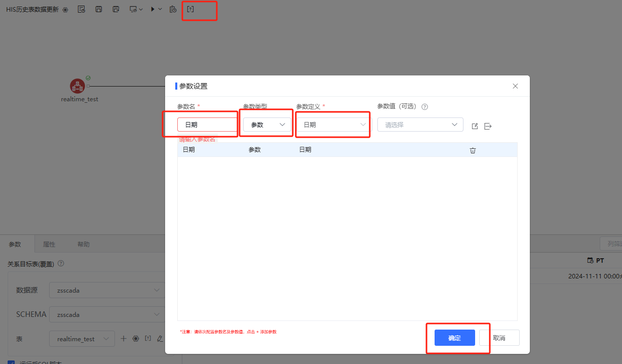
Task: Click 日期 name cell in parameter list row
Action: pyautogui.click(x=189, y=150)
